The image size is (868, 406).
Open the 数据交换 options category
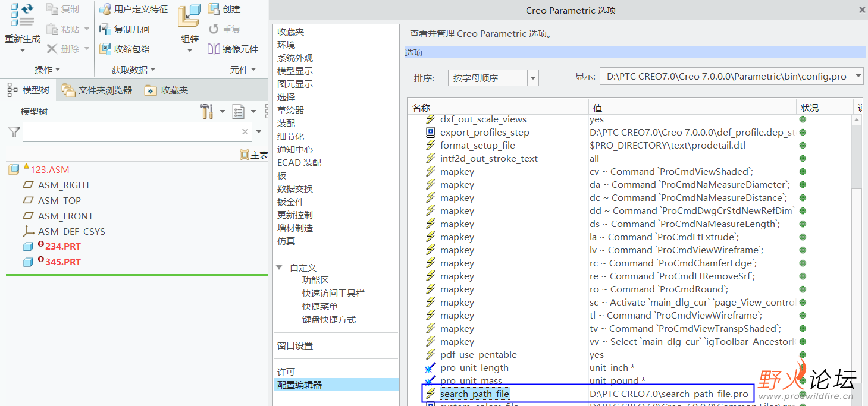click(295, 188)
